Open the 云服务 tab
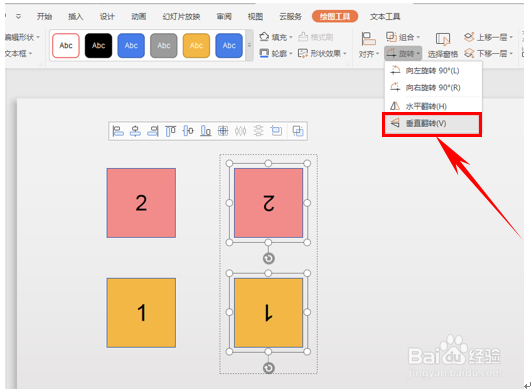The width and height of the screenshot is (532, 392). pos(290,16)
